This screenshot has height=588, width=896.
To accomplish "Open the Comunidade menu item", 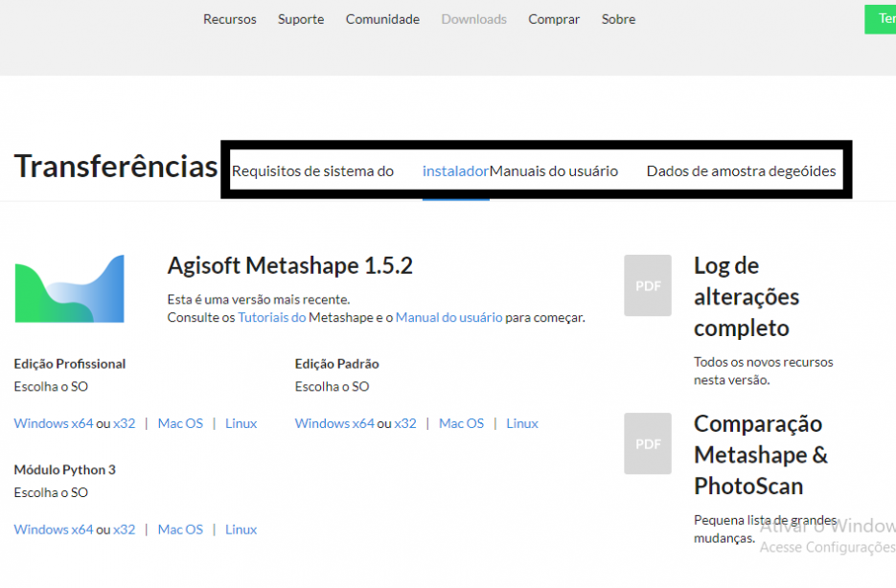I will coord(382,19).
